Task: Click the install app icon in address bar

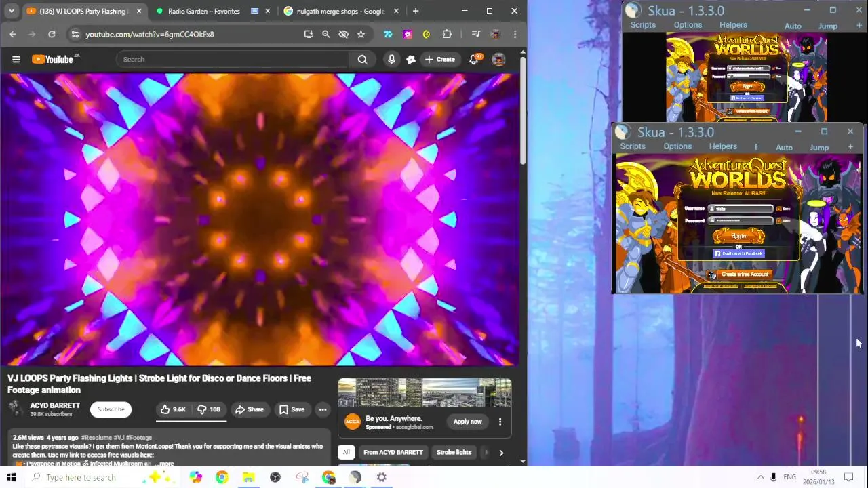Action: [309, 34]
